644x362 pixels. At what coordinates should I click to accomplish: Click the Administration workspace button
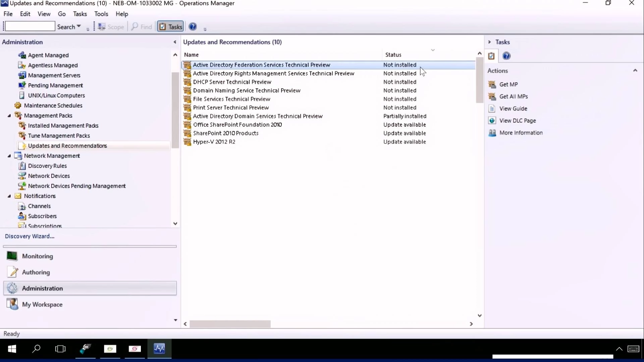(90, 288)
